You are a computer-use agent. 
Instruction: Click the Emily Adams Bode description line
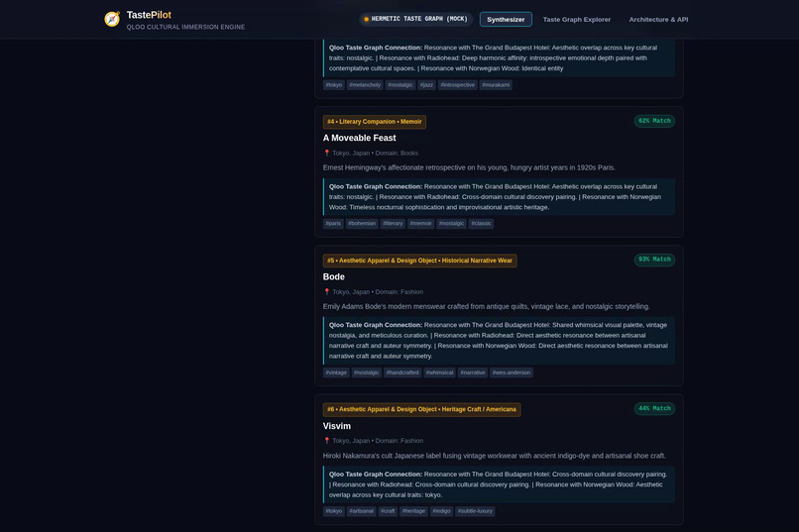coord(486,306)
